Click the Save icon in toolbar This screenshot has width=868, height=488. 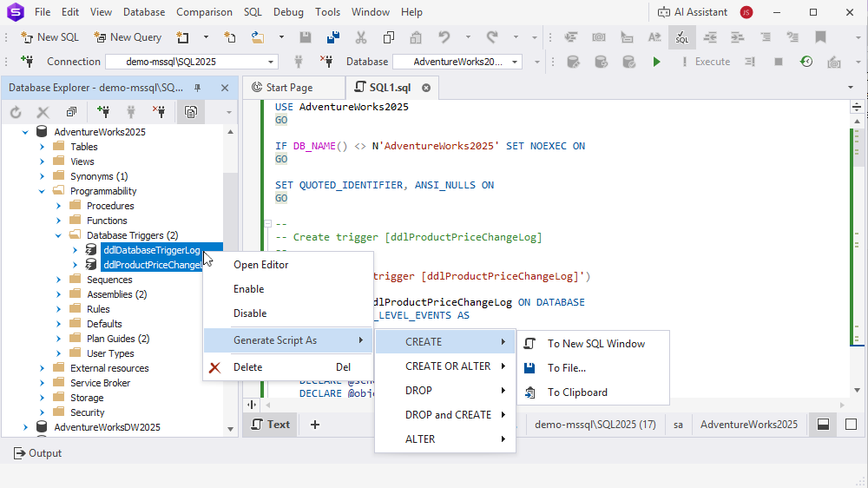point(305,37)
